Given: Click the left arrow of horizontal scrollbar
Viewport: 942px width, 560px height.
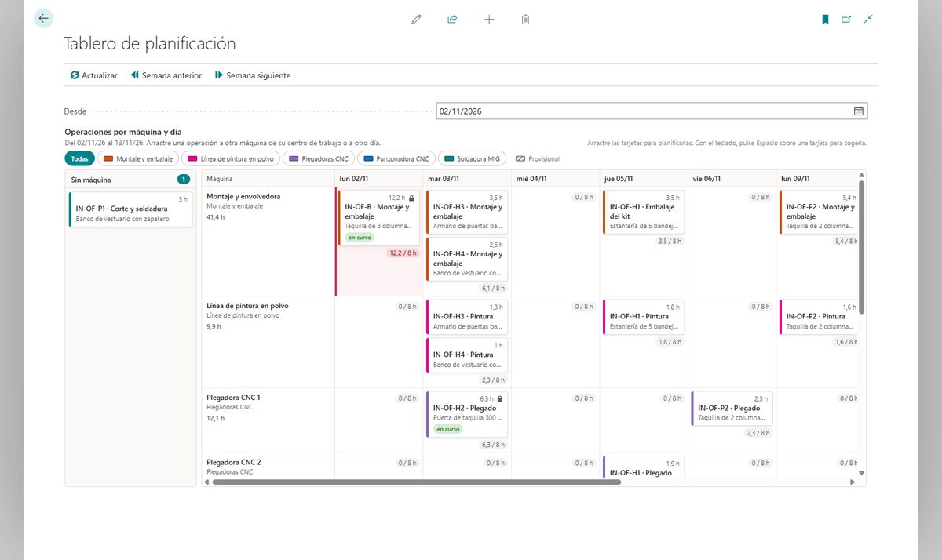Looking at the screenshot, I should click(x=206, y=482).
